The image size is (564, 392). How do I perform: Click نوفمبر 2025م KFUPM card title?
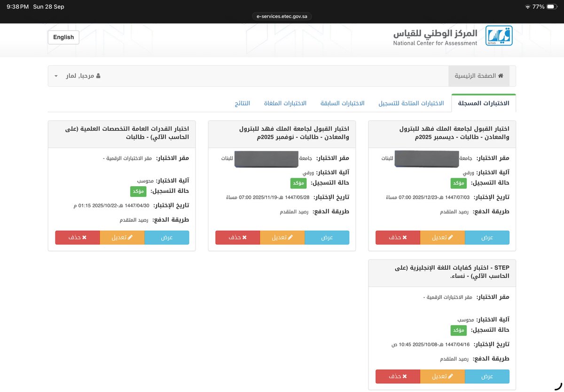click(x=294, y=133)
